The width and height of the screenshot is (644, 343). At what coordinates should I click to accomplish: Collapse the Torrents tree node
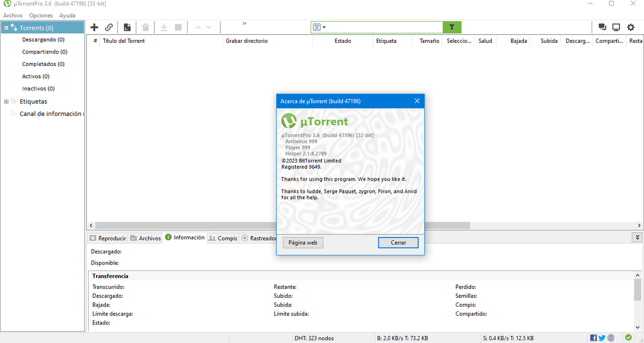click(x=6, y=28)
